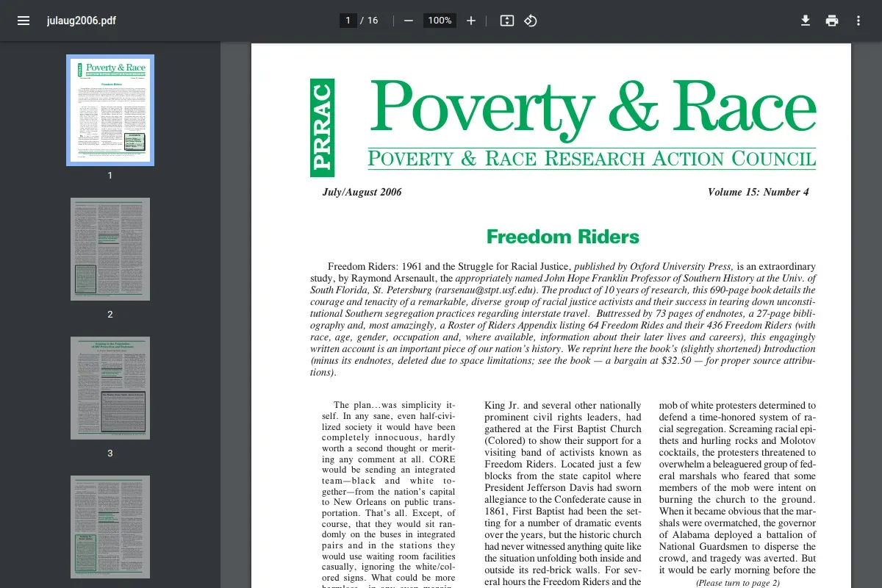Click the (Please turn to page 2) note
Viewport: 882px width, 588px height.
pyautogui.click(x=738, y=583)
